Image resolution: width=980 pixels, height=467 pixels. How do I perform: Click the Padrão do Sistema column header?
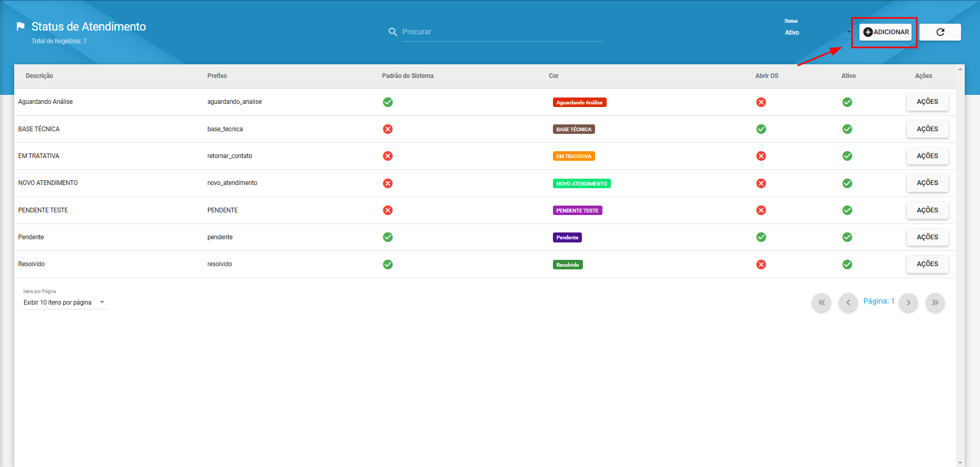click(x=408, y=76)
